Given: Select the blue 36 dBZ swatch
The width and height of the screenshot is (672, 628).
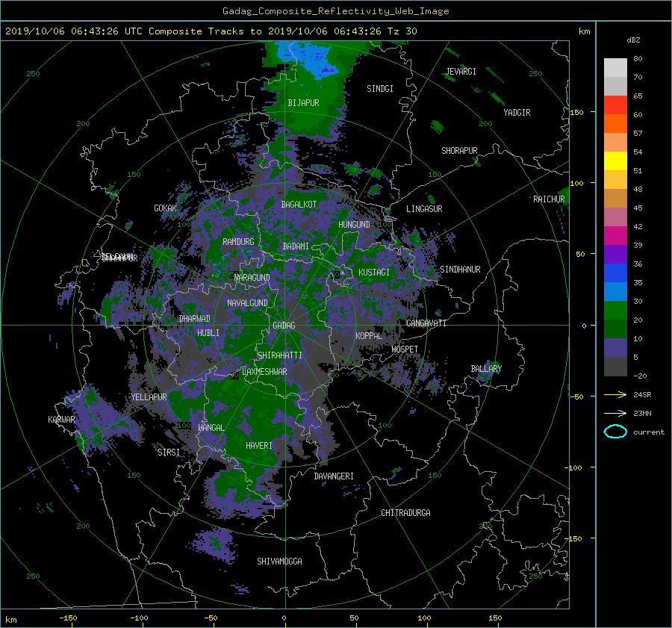Looking at the screenshot, I should click(x=615, y=273).
